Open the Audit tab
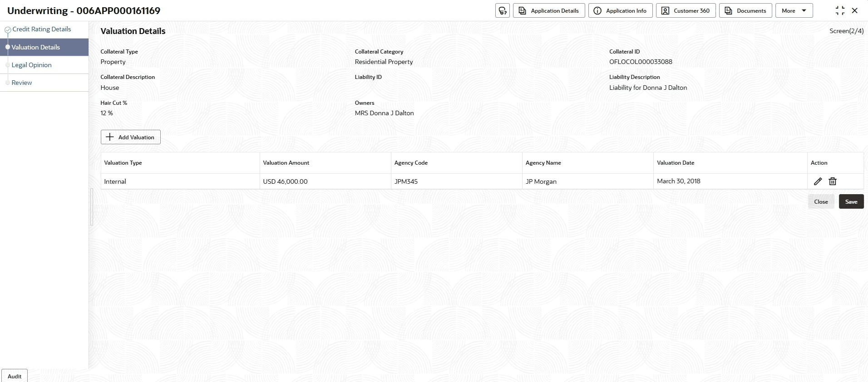This screenshot has height=382, width=868. 15,376
